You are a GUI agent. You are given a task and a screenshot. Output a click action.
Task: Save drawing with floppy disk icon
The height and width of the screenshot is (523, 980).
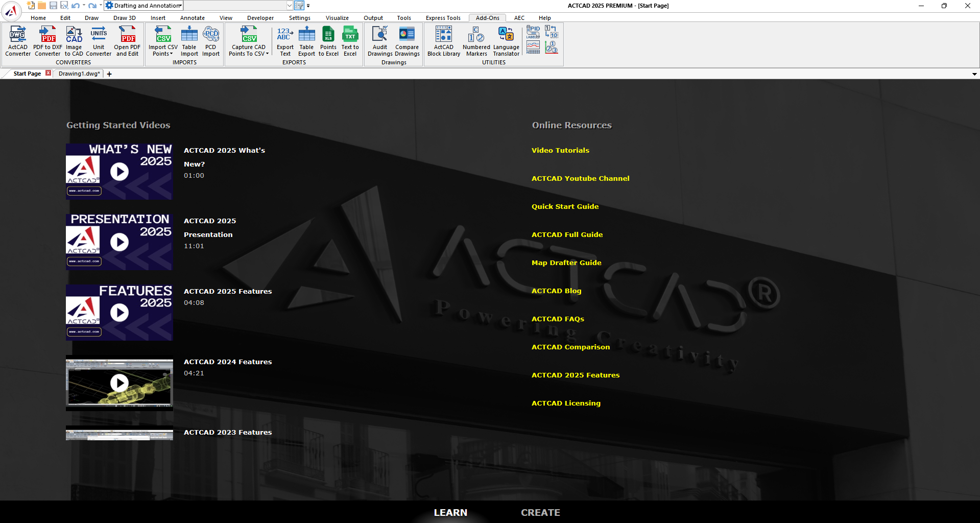tap(53, 5)
